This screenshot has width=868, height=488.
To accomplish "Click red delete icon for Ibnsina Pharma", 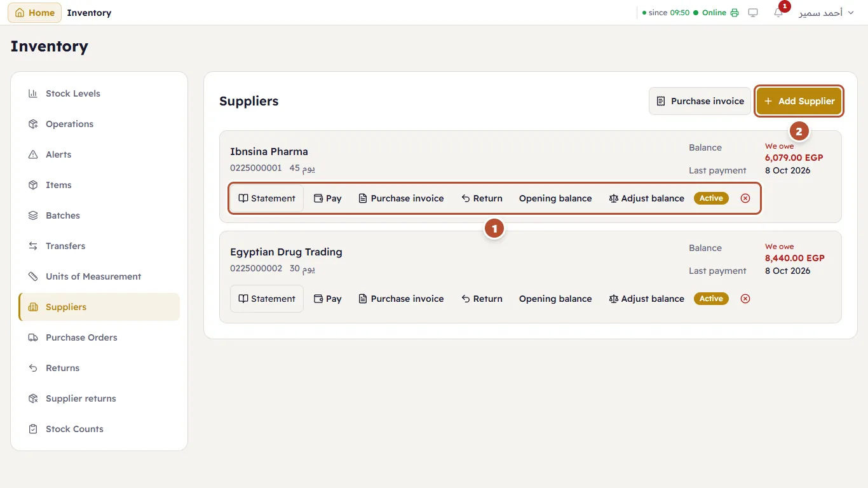I will [745, 198].
